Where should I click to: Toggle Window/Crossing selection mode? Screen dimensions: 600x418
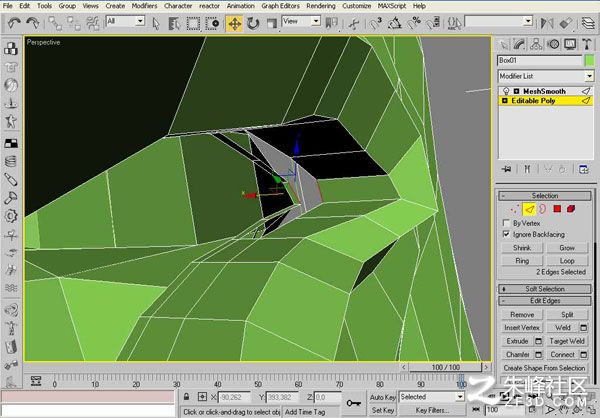(212, 24)
